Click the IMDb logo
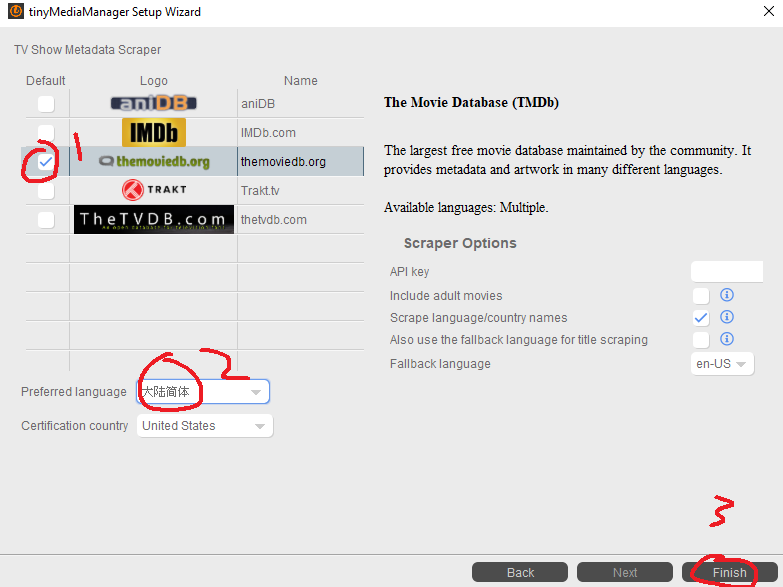 154,132
